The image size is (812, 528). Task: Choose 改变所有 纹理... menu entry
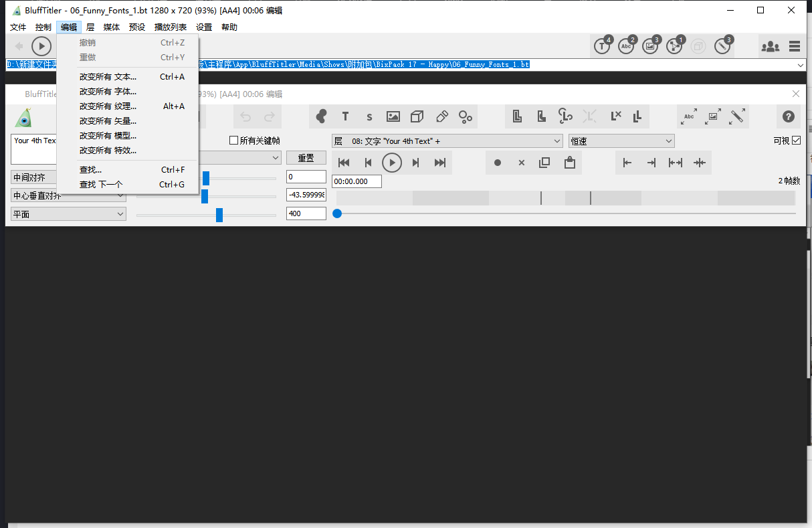pyautogui.click(x=128, y=106)
